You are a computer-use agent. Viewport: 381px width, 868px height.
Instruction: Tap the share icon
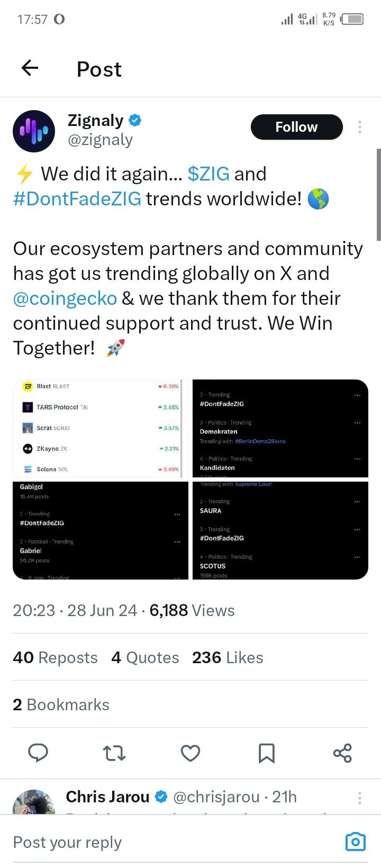(342, 753)
